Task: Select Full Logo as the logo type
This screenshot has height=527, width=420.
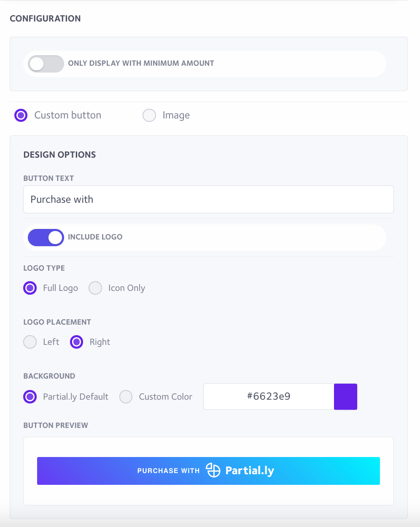Action: [x=30, y=288]
